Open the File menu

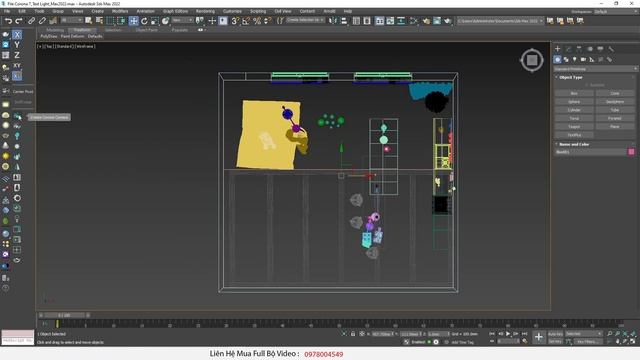click(x=7, y=11)
